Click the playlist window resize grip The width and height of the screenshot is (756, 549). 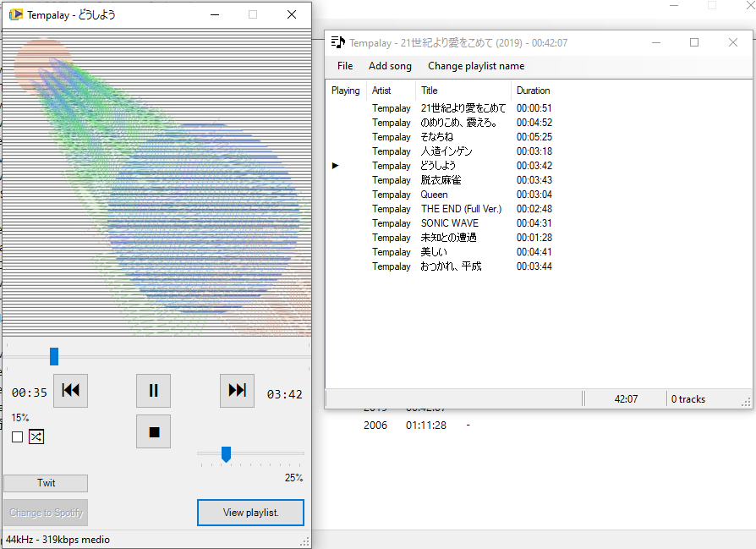click(746, 402)
